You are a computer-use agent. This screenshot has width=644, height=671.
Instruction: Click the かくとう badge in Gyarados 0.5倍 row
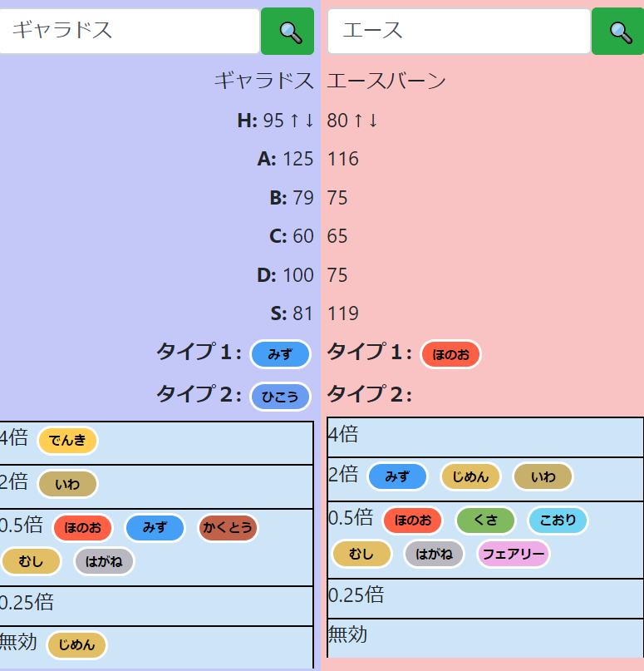(x=228, y=528)
